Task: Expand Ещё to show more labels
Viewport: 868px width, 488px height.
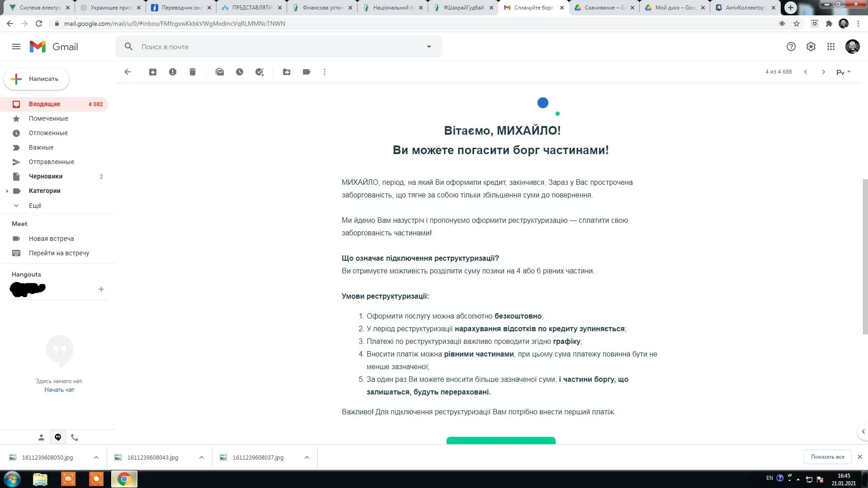Action: [x=35, y=206]
